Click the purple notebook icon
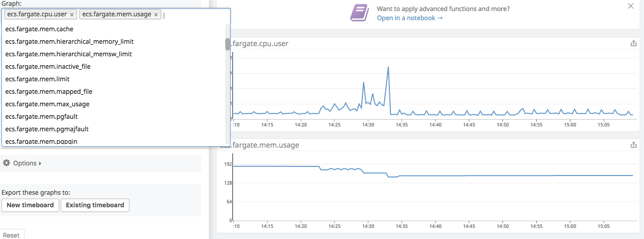 (360, 13)
